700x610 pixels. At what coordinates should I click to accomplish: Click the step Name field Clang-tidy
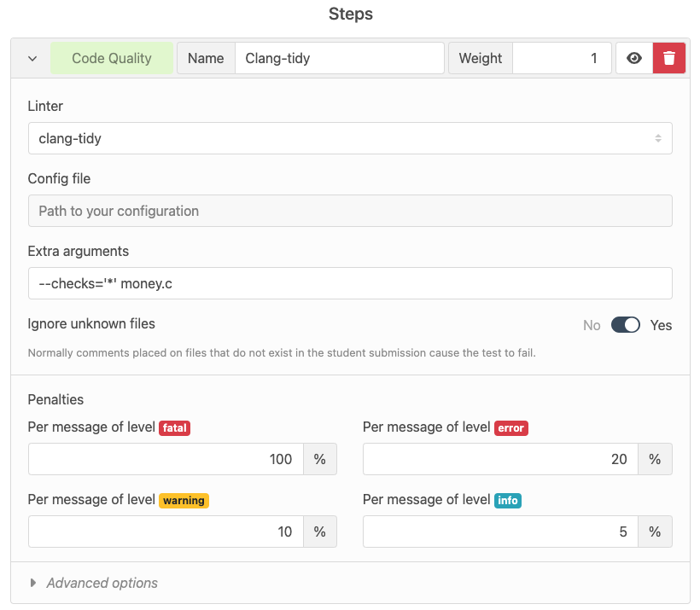[339, 58]
